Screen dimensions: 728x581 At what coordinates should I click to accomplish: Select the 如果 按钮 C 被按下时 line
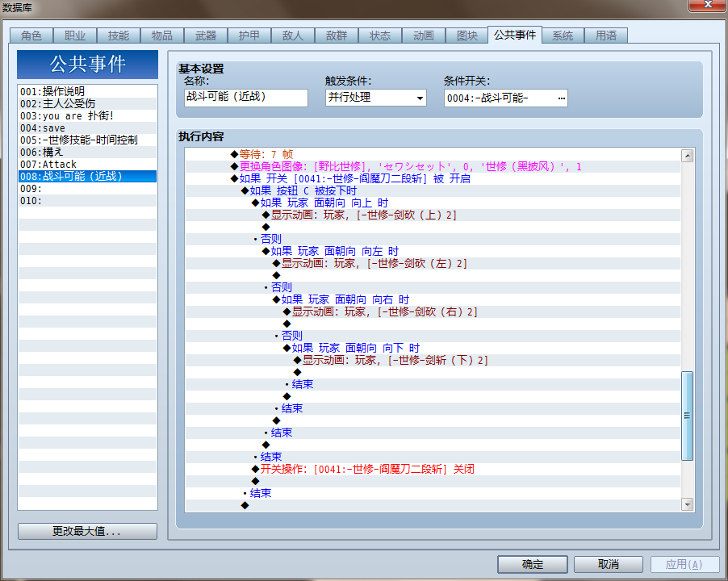(433, 190)
